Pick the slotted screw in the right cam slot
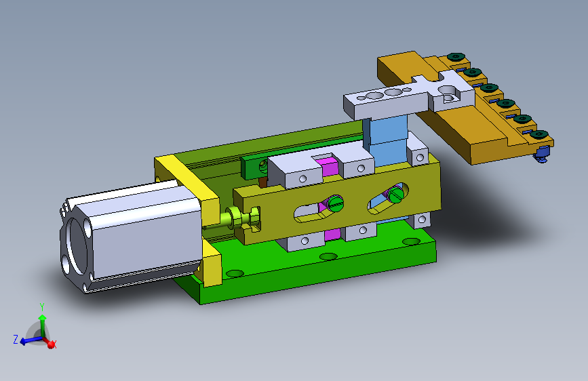The height and width of the screenshot is (381, 588). point(396,195)
